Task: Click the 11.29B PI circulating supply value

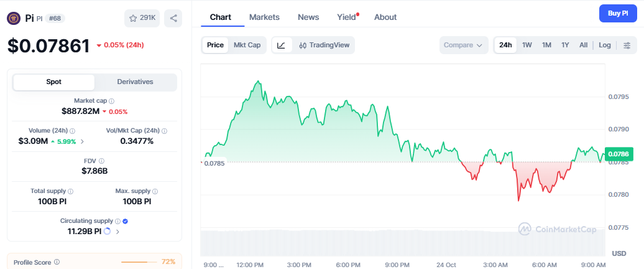Action: [x=84, y=231]
